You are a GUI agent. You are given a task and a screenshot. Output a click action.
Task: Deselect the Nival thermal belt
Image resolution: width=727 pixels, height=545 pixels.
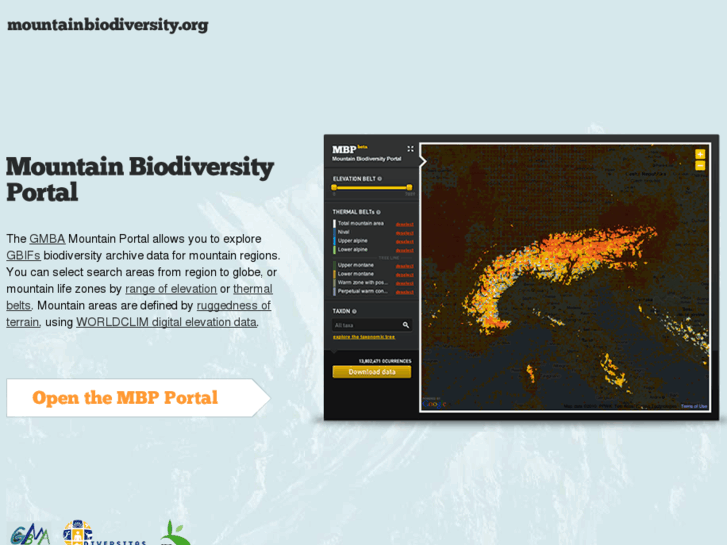pyautogui.click(x=404, y=233)
